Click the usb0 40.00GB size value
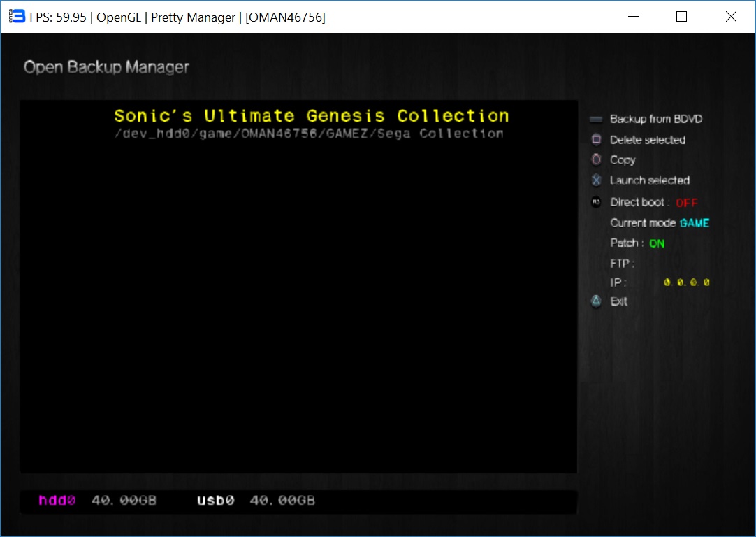This screenshot has width=756, height=537. tap(282, 501)
